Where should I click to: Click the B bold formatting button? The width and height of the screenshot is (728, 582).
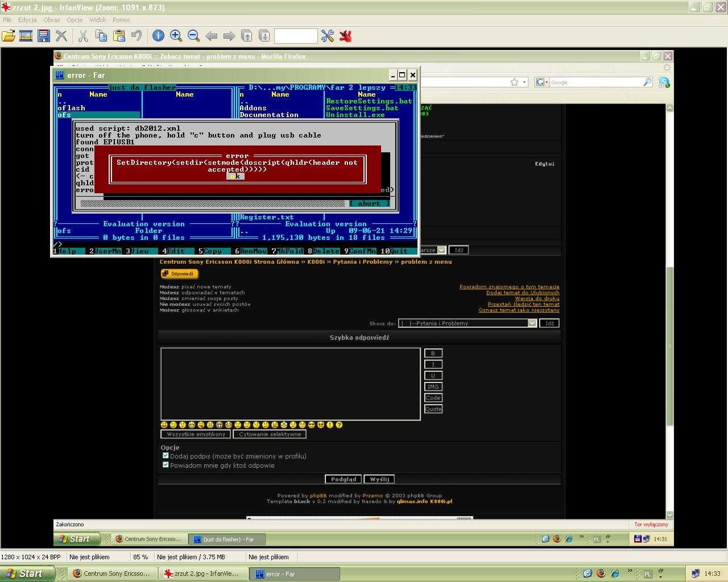tap(433, 353)
